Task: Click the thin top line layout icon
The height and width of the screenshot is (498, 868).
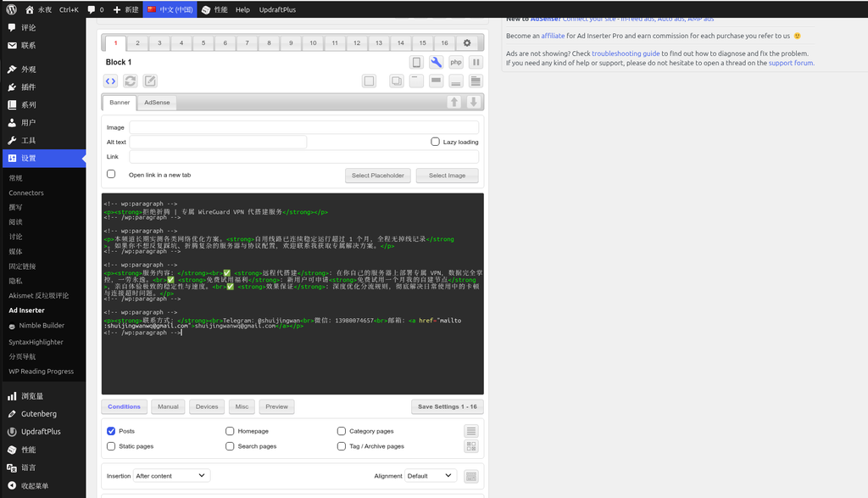Action: [416, 81]
